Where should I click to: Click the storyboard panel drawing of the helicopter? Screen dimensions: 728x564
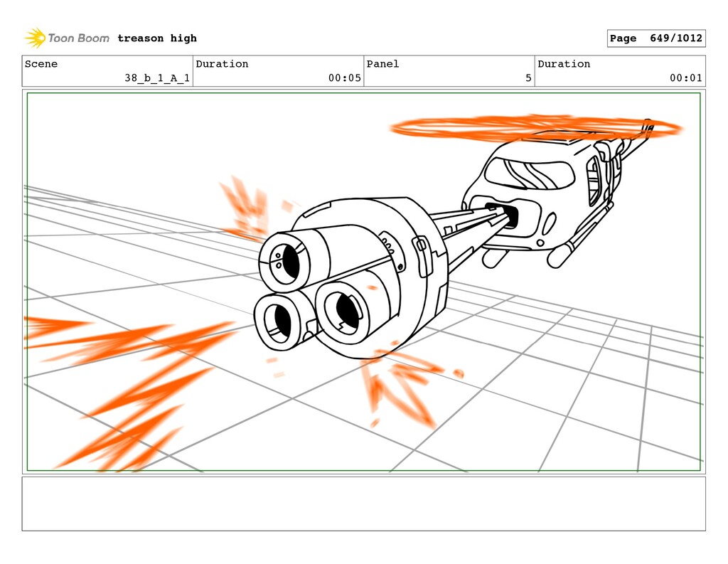pos(363,282)
